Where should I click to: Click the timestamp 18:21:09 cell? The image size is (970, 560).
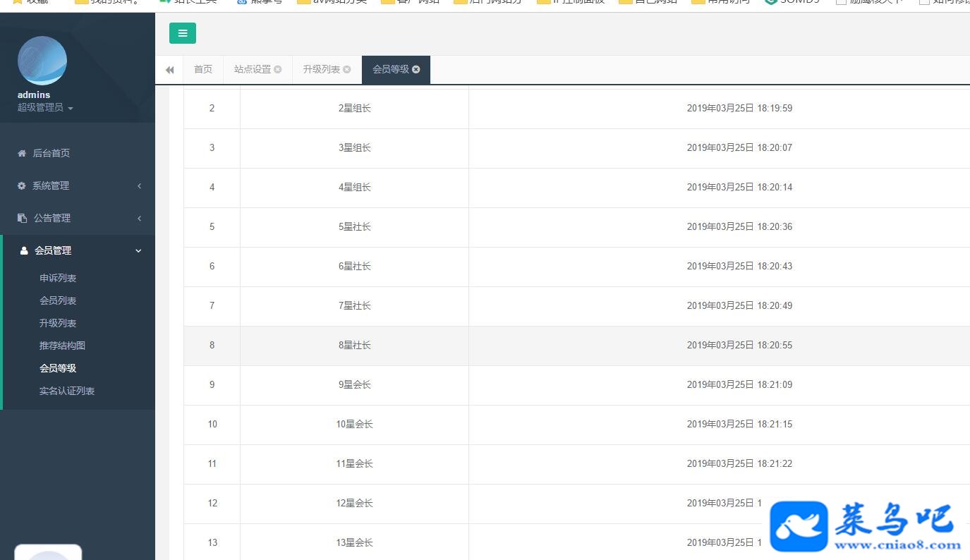point(720,385)
